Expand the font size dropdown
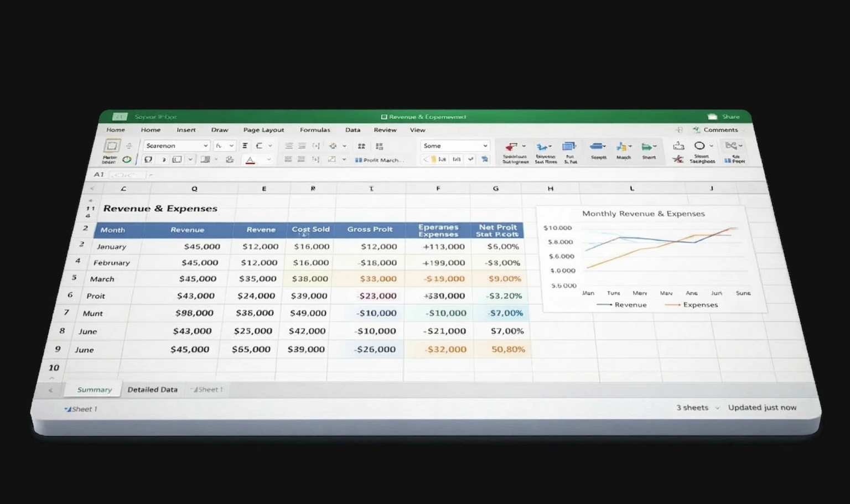This screenshot has height=504, width=850. click(x=231, y=146)
